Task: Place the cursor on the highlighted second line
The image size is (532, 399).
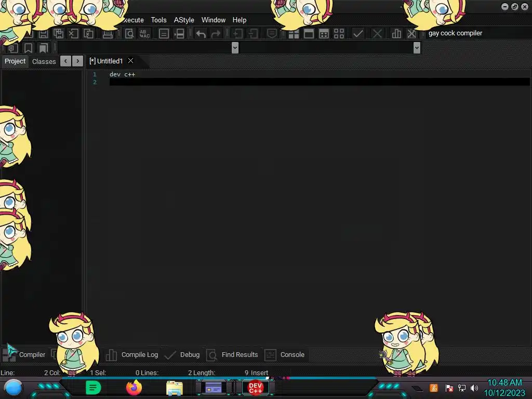Action: (320, 82)
